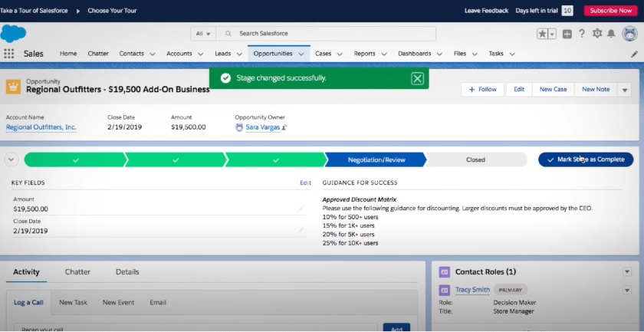Click the New Case button
Screen dimensions: 644x332
554,90
